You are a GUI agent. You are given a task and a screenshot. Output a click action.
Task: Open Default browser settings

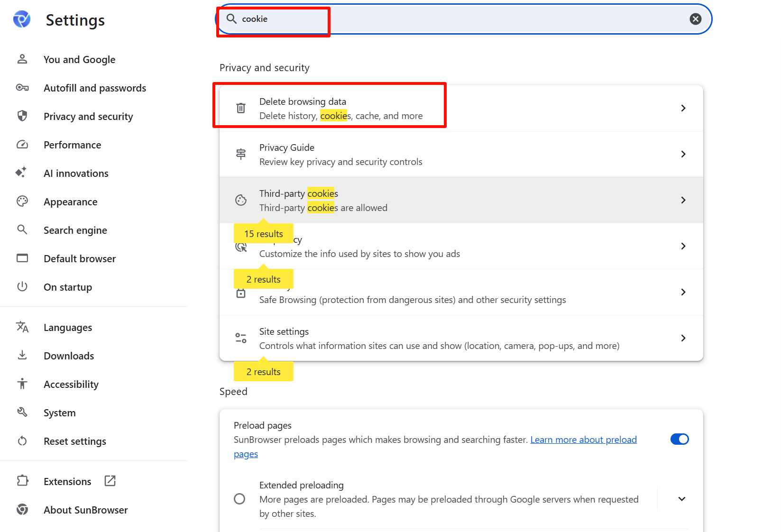(x=80, y=259)
